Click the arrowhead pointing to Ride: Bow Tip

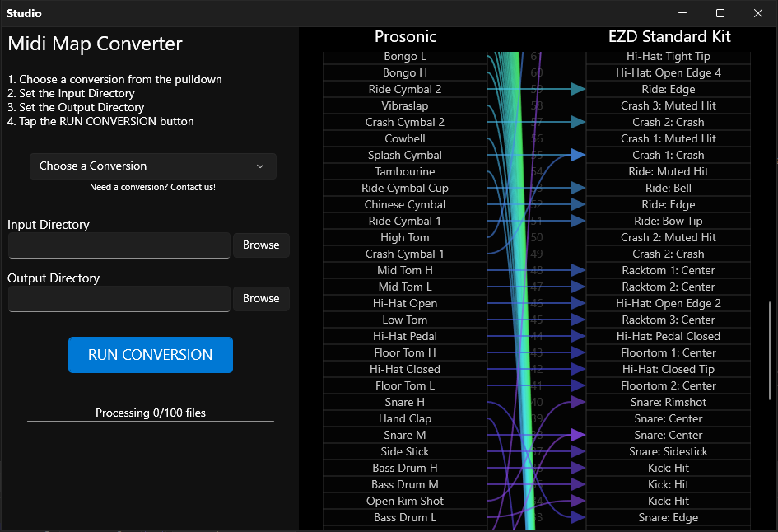click(x=578, y=221)
